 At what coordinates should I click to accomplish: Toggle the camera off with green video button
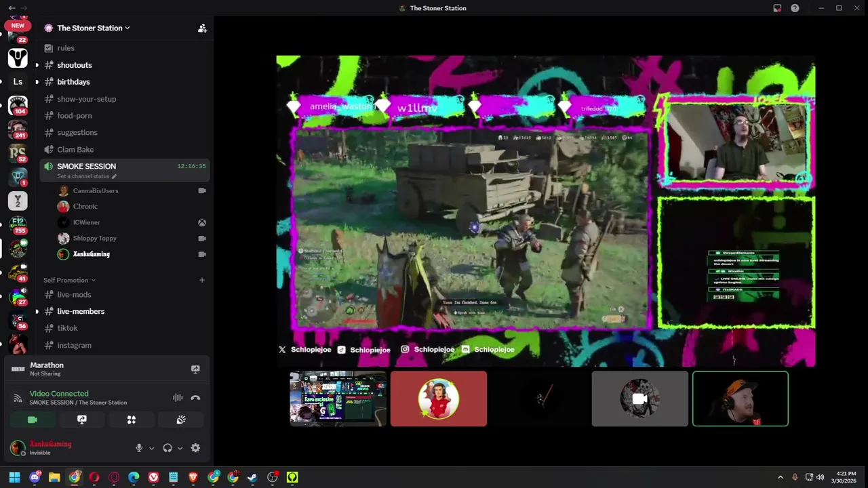32,420
